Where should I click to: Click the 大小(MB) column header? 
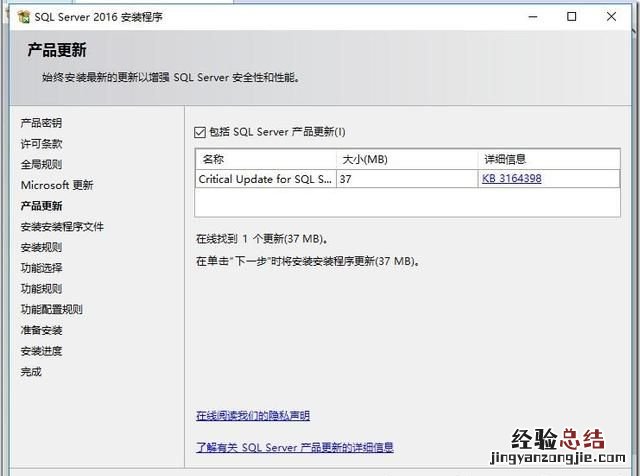click(x=407, y=159)
